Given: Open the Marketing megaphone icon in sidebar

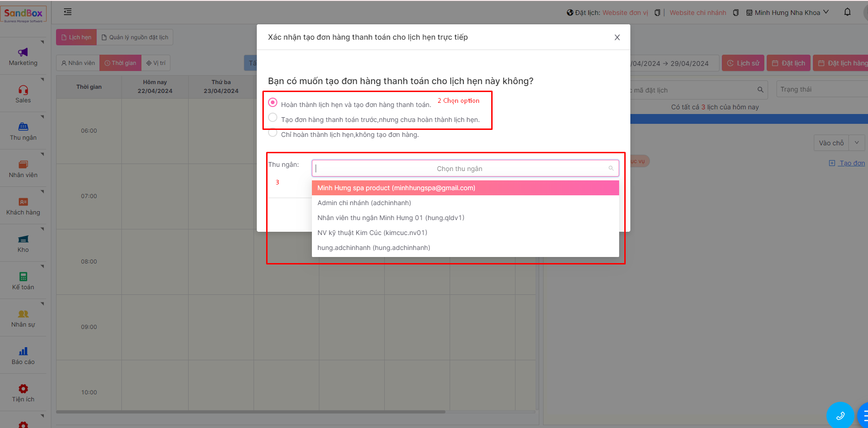Looking at the screenshot, I should tap(23, 52).
